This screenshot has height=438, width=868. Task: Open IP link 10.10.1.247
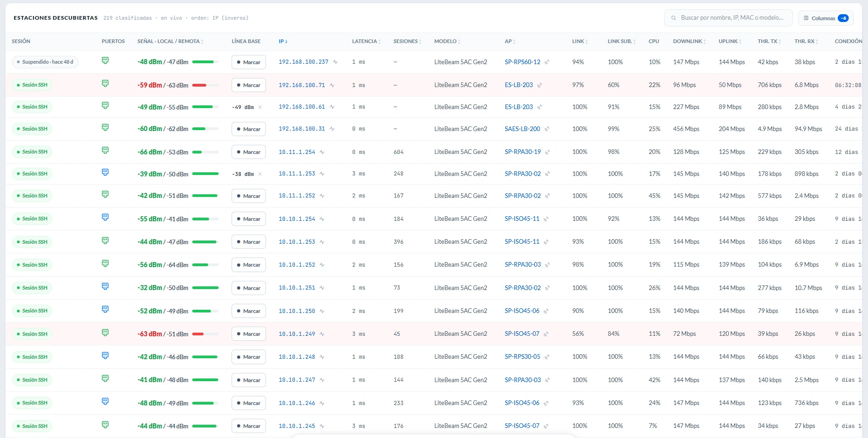point(297,380)
